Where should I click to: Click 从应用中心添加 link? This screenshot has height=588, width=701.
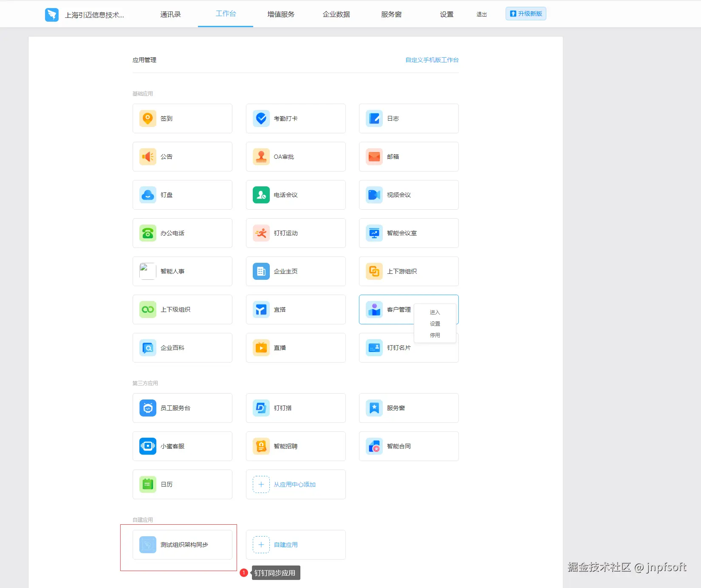[294, 484]
